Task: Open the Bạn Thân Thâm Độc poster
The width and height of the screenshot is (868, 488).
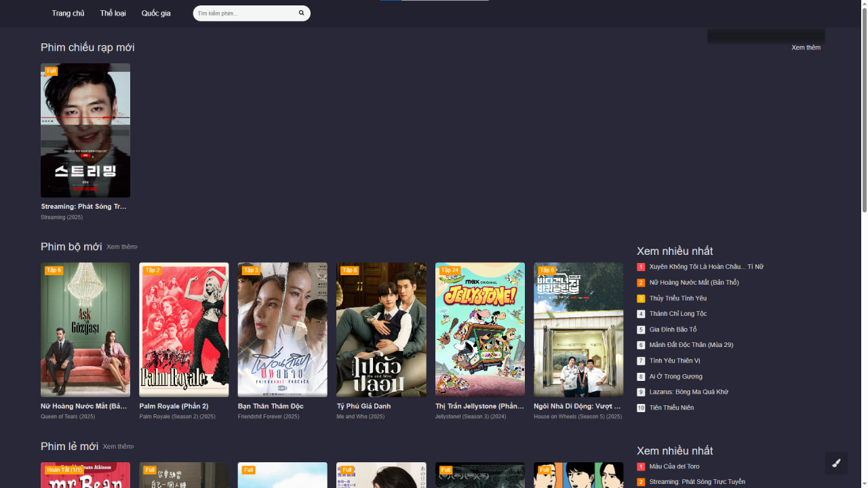Action: click(x=282, y=329)
